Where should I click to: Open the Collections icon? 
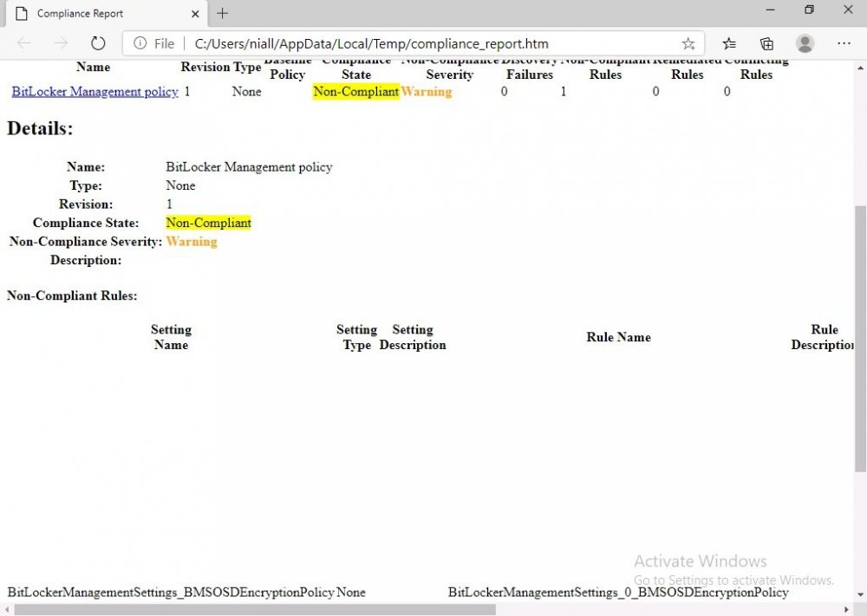(766, 43)
